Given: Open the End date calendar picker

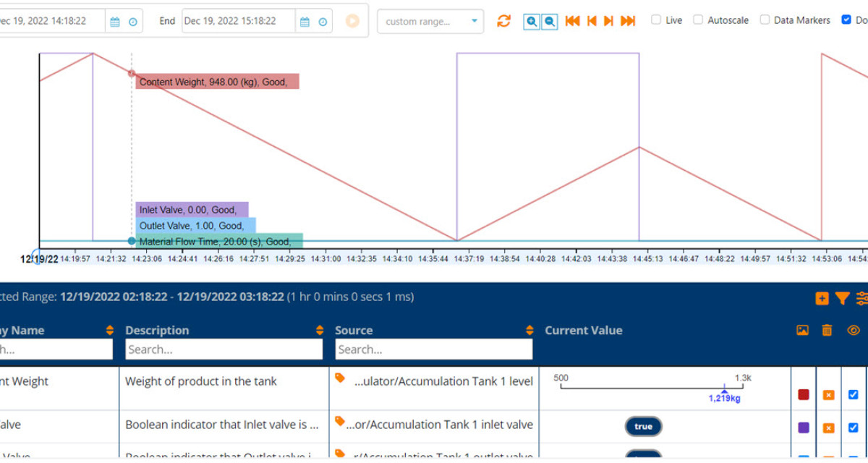Looking at the screenshot, I should [305, 21].
